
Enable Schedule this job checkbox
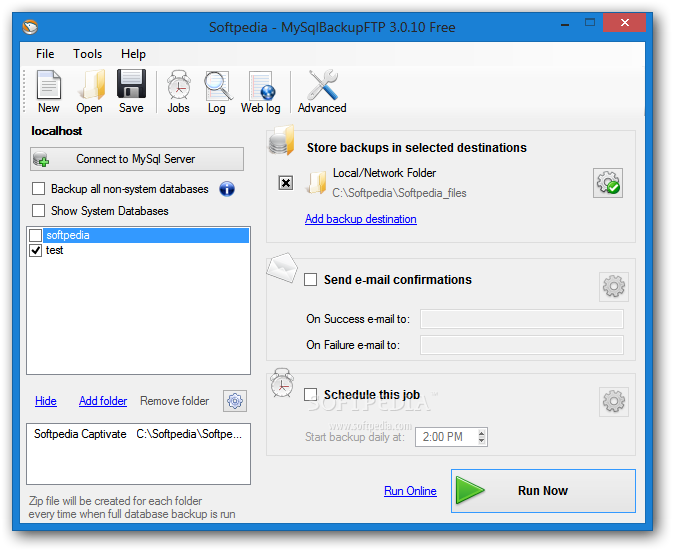pyautogui.click(x=310, y=394)
